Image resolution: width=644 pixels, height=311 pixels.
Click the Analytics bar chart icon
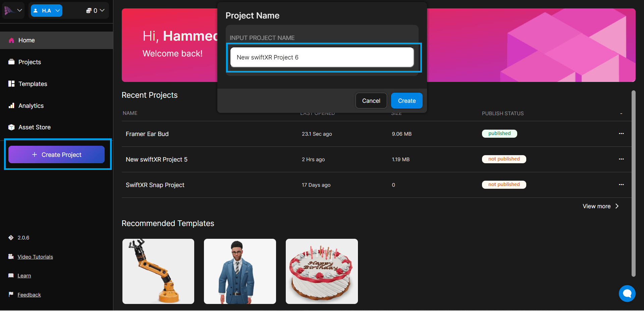(11, 105)
